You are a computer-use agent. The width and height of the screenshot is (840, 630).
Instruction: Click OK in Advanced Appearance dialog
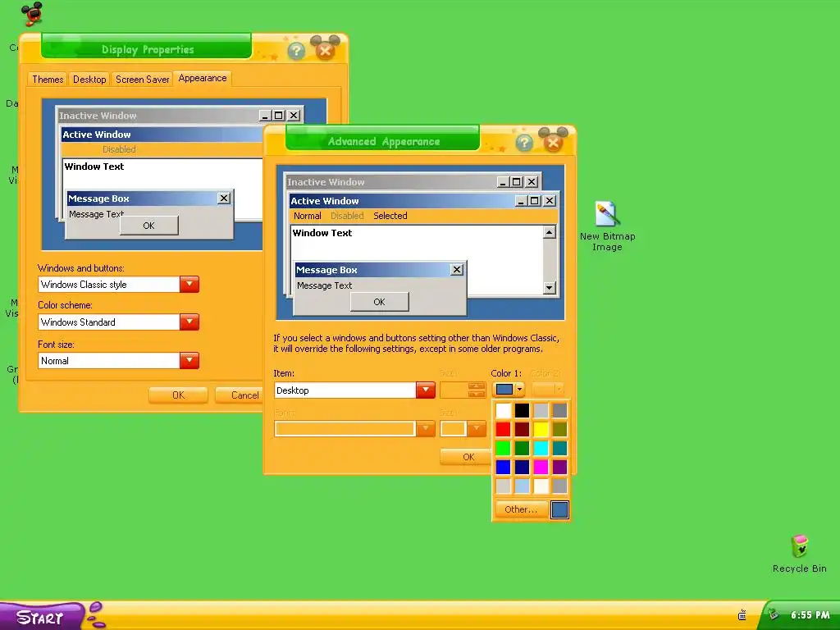(x=466, y=457)
